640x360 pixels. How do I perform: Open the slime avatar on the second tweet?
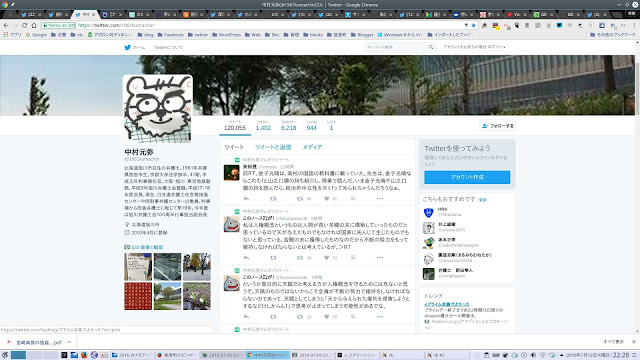(231, 224)
